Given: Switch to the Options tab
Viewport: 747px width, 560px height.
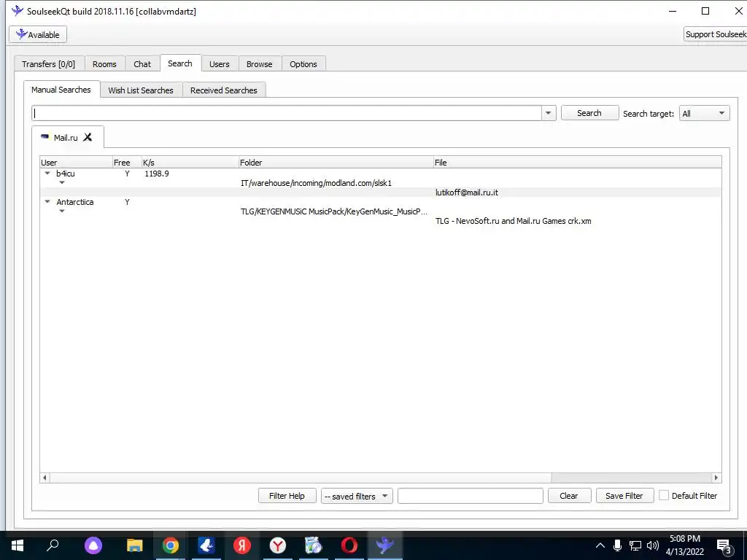Looking at the screenshot, I should coord(303,64).
